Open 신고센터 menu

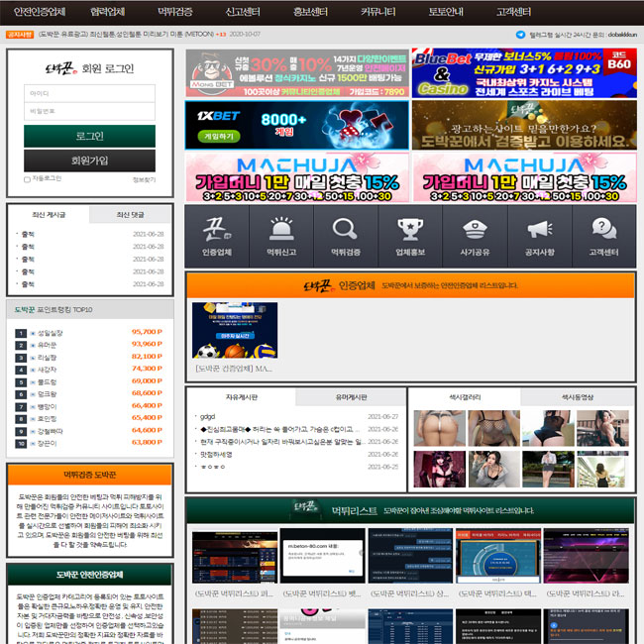tap(243, 12)
